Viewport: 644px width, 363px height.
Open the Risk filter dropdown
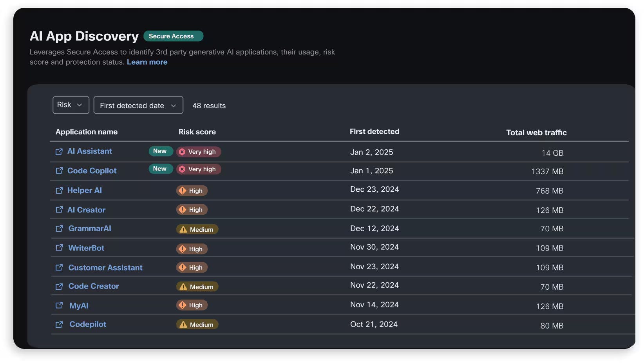click(71, 105)
